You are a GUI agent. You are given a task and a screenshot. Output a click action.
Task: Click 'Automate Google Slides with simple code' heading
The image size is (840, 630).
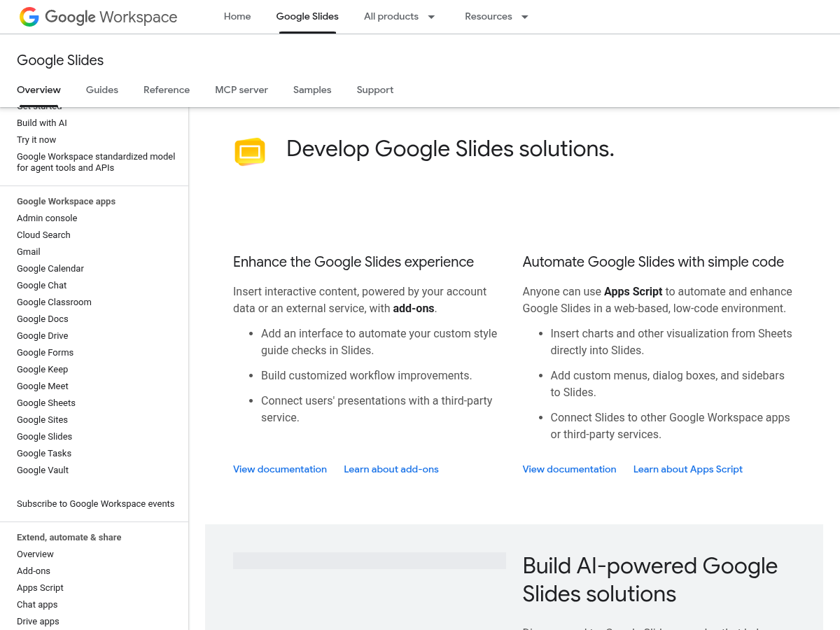point(653,262)
